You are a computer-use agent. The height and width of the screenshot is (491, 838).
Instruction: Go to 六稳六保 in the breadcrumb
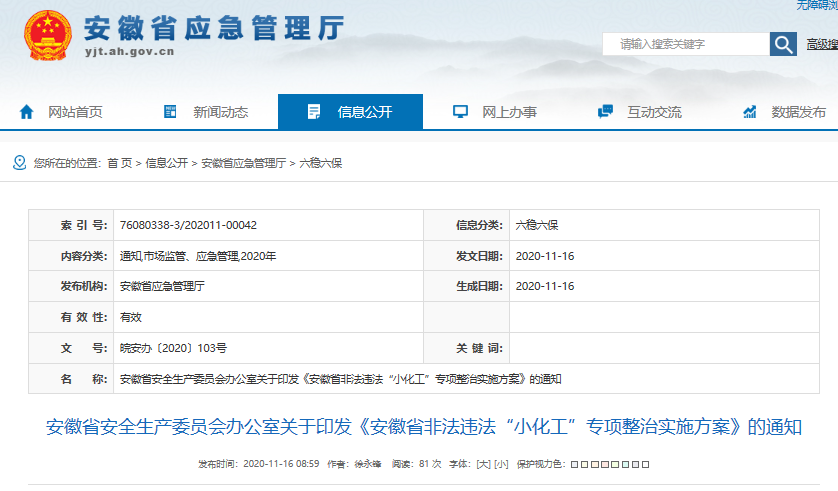click(321, 163)
